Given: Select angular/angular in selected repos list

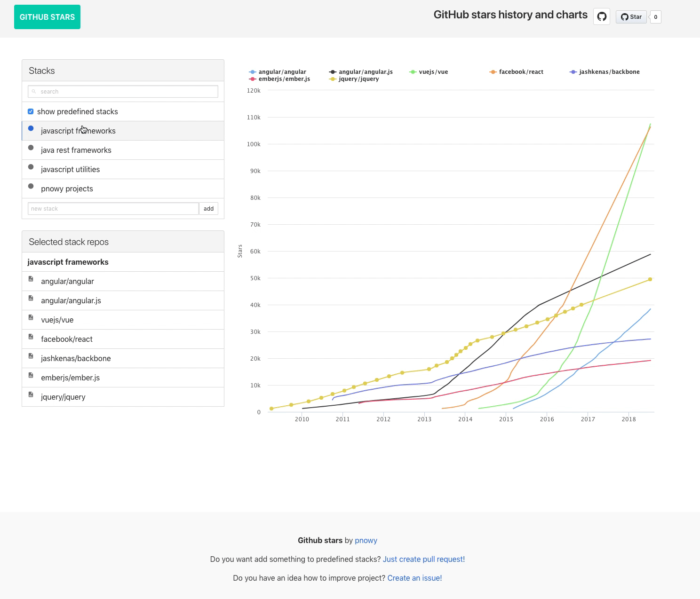Looking at the screenshot, I should (123, 281).
